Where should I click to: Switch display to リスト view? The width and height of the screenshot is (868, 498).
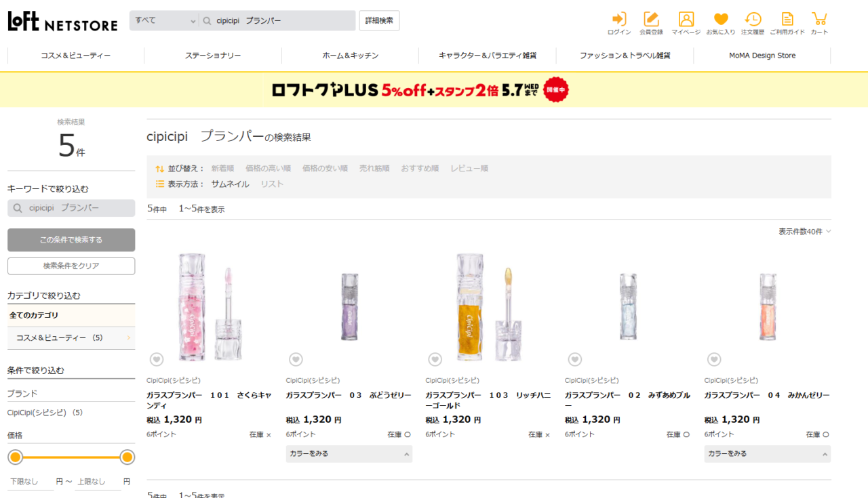click(272, 184)
